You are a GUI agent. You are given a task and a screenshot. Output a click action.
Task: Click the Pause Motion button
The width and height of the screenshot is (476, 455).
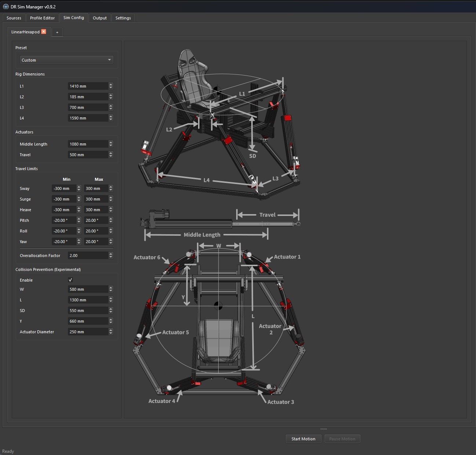coord(342,439)
